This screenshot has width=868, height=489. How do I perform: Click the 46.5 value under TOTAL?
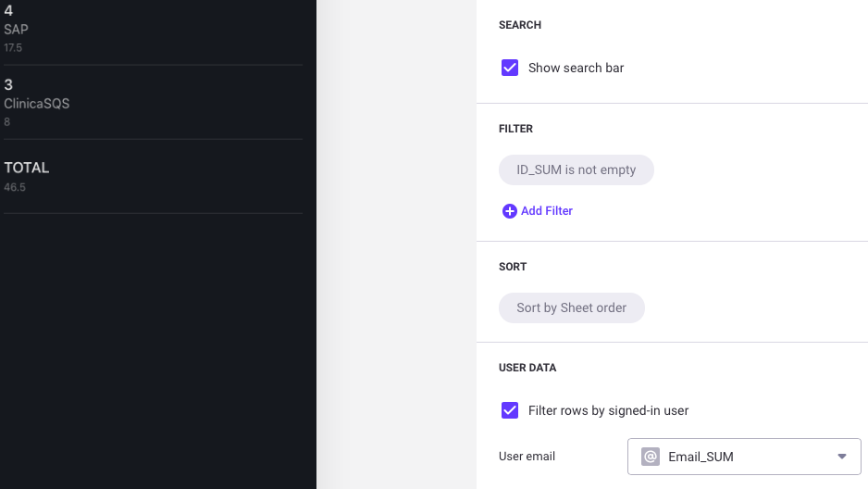tap(15, 187)
